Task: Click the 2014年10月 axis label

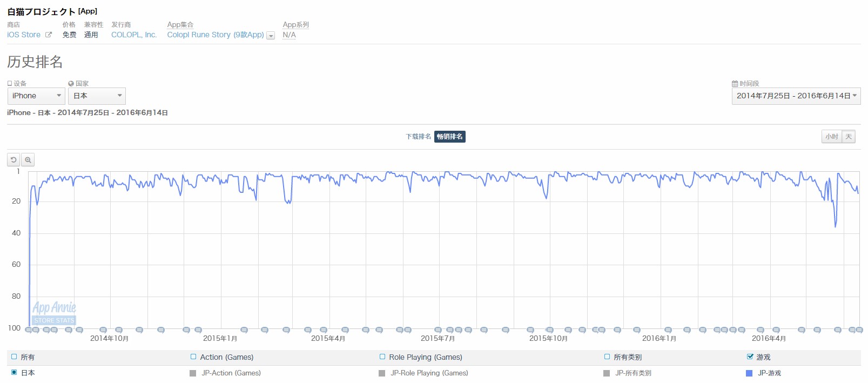Action: 109,339
